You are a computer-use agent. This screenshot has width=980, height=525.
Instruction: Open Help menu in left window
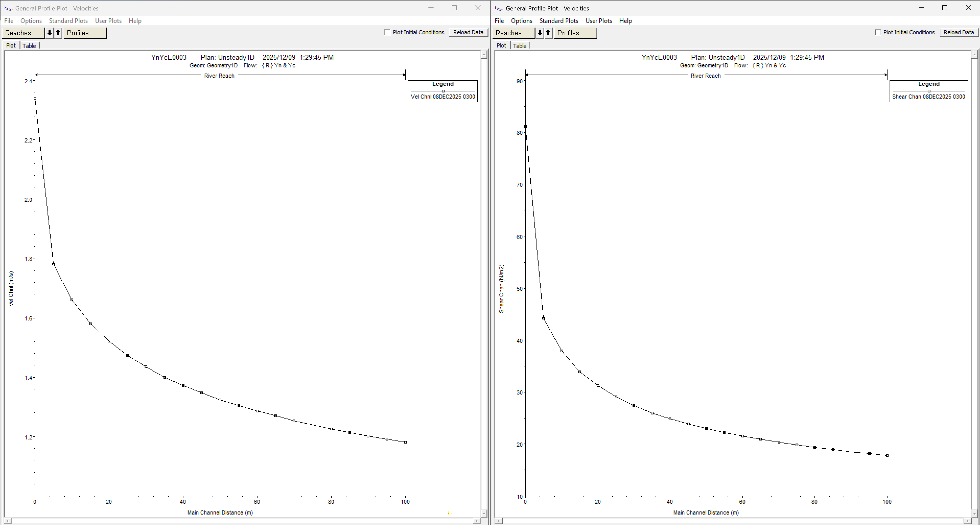pos(135,21)
